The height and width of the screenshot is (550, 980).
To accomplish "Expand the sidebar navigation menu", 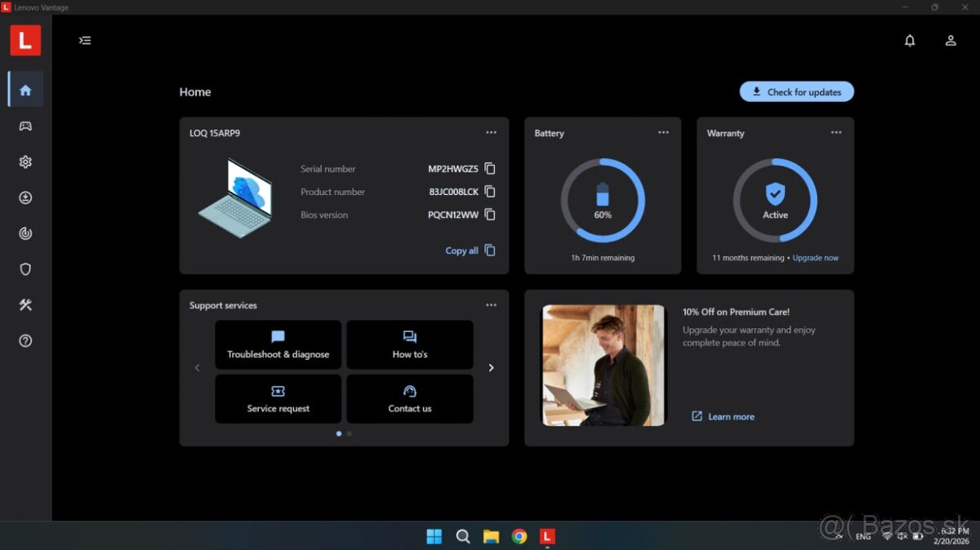I will tap(85, 40).
